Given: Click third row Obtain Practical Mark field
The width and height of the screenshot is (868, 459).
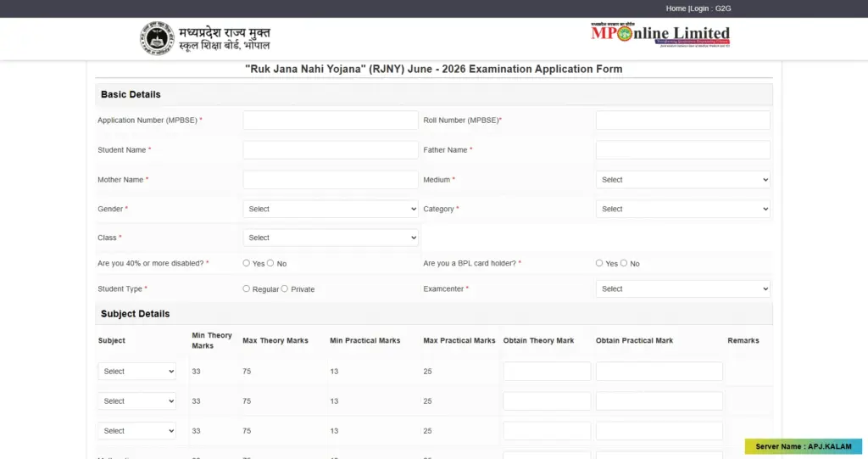Looking at the screenshot, I should tap(659, 431).
